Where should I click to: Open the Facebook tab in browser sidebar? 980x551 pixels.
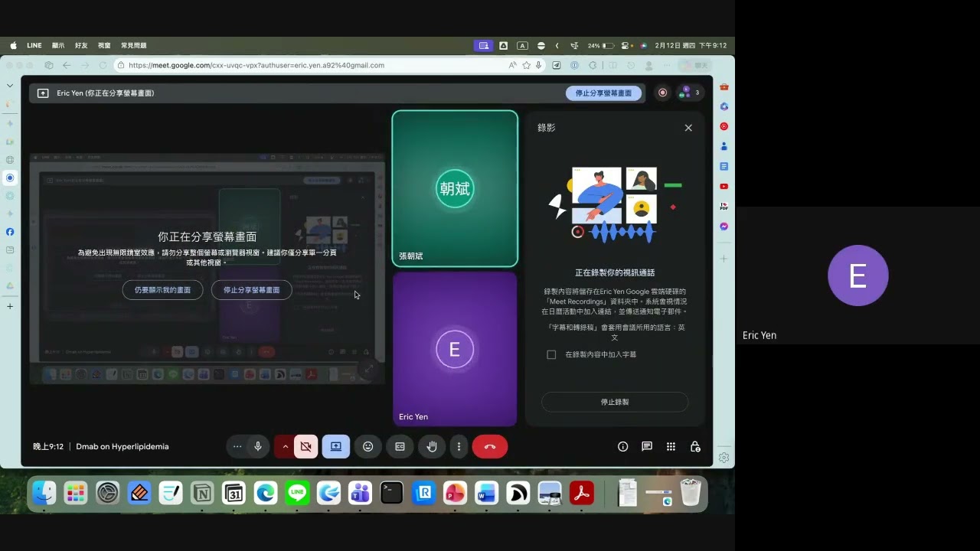tap(10, 232)
